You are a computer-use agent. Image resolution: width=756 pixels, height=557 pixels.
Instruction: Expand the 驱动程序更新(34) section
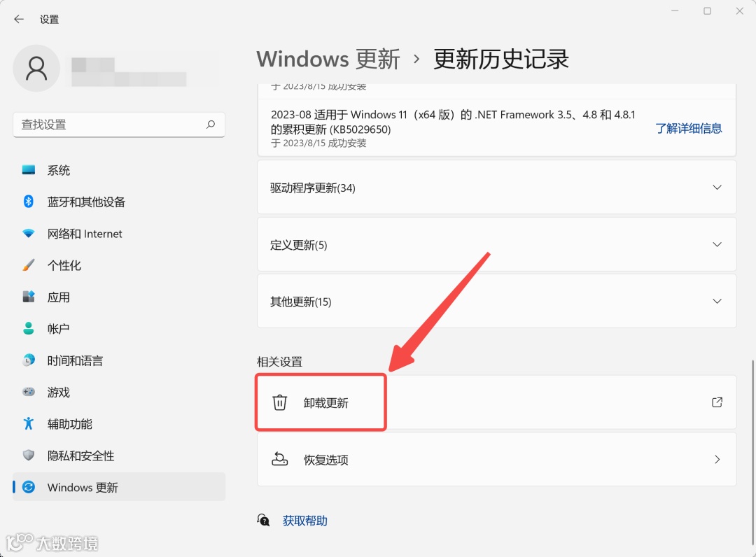tap(496, 188)
